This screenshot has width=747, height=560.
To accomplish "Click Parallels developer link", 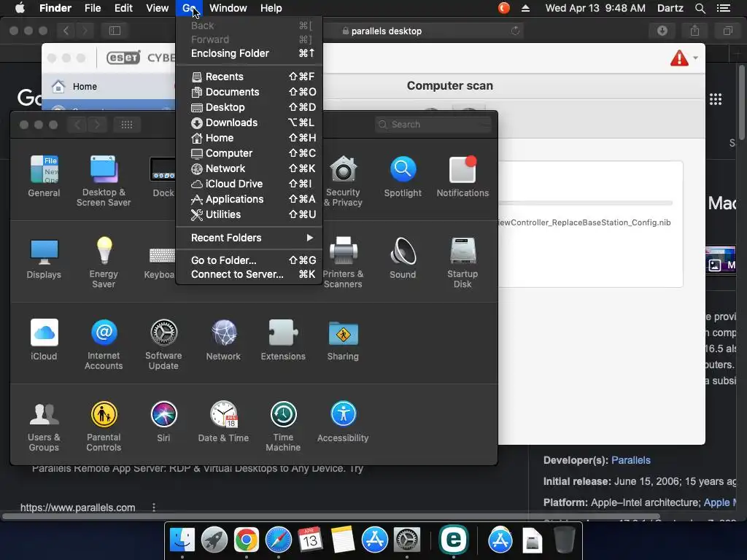I will coord(631,460).
